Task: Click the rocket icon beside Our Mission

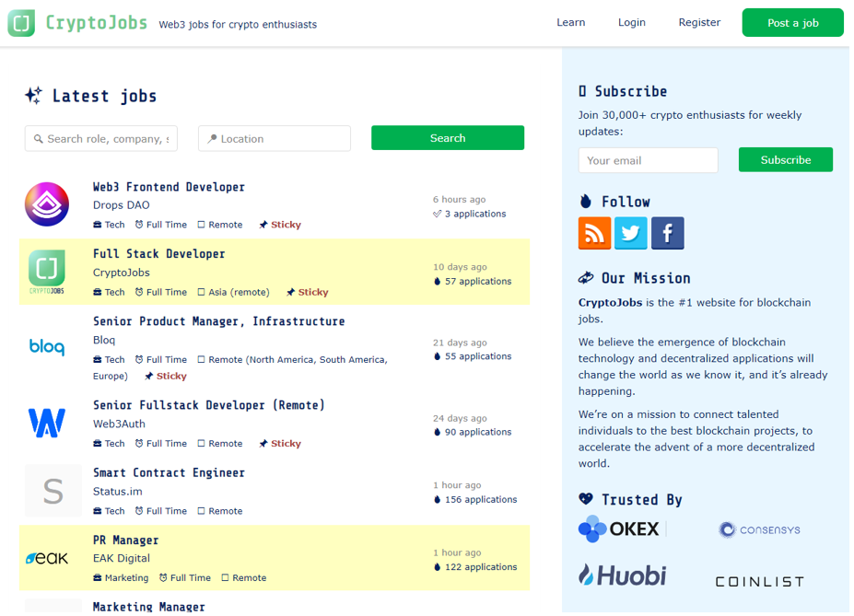Action: click(586, 277)
